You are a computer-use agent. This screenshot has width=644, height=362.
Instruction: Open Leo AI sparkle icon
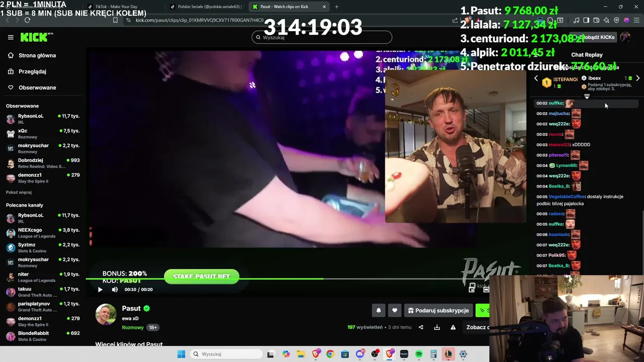[x=606, y=20]
